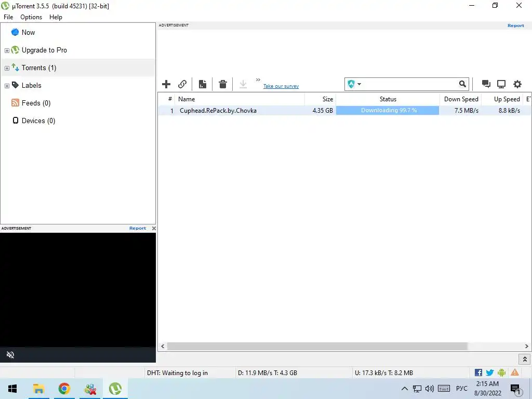Expand the detailed info pane arrow

coord(525,359)
